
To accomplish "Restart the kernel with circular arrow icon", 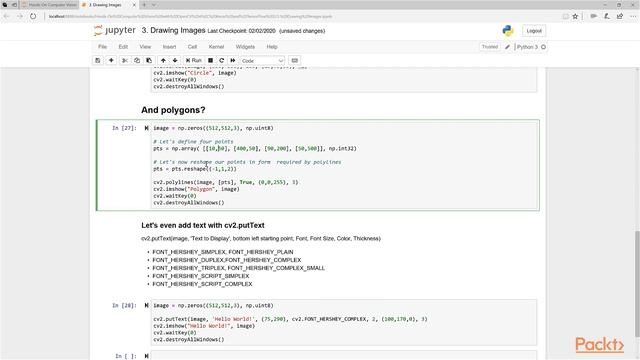I will pyautogui.click(x=222, y=60).
